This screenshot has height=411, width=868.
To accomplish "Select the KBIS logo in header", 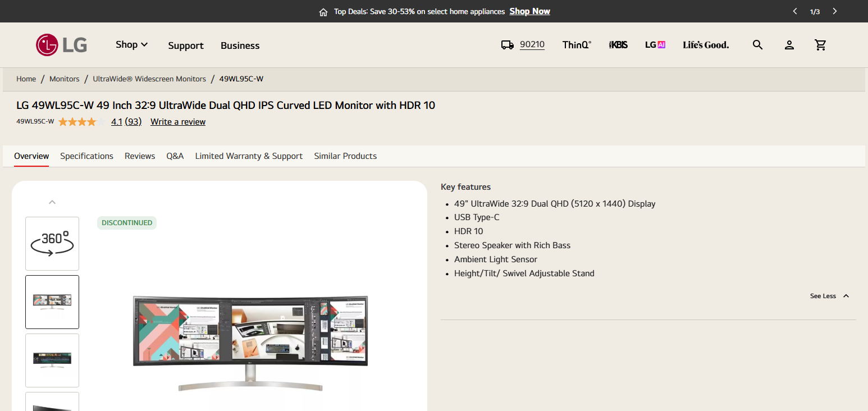I will [x=618, y=44].
